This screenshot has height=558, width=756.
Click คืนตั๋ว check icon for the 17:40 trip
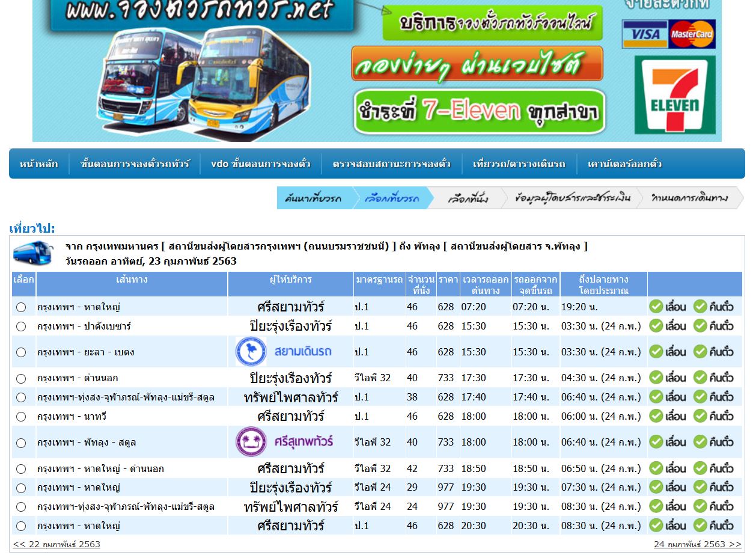(x=700, y=397)
